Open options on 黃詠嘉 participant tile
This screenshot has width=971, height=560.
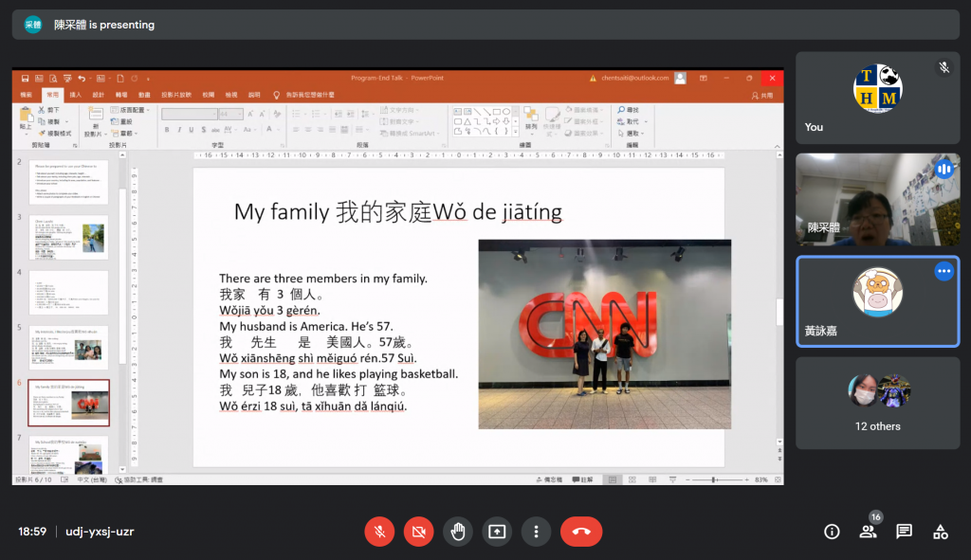[x=944, y=271]
